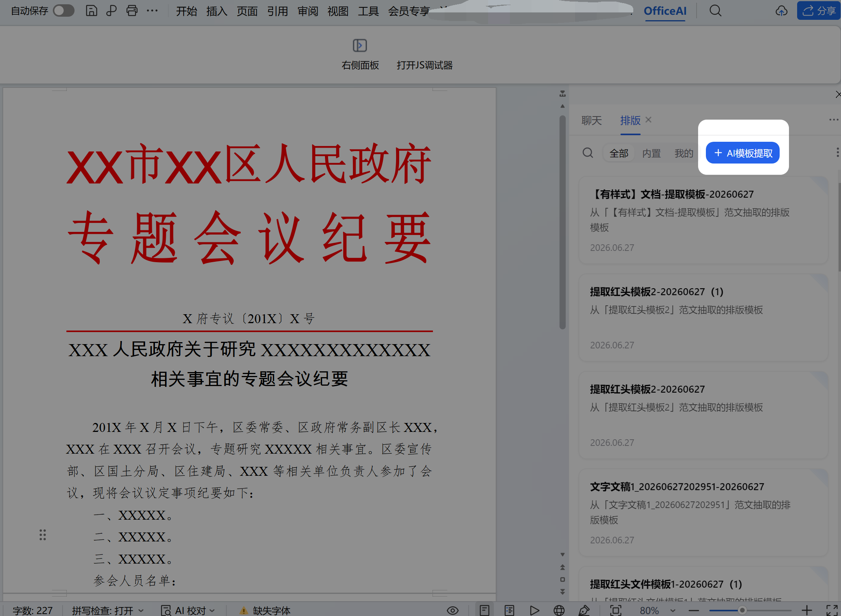Click the paragraph drag handle dots icon
841x616 pixels.
(x=43, y=535)
